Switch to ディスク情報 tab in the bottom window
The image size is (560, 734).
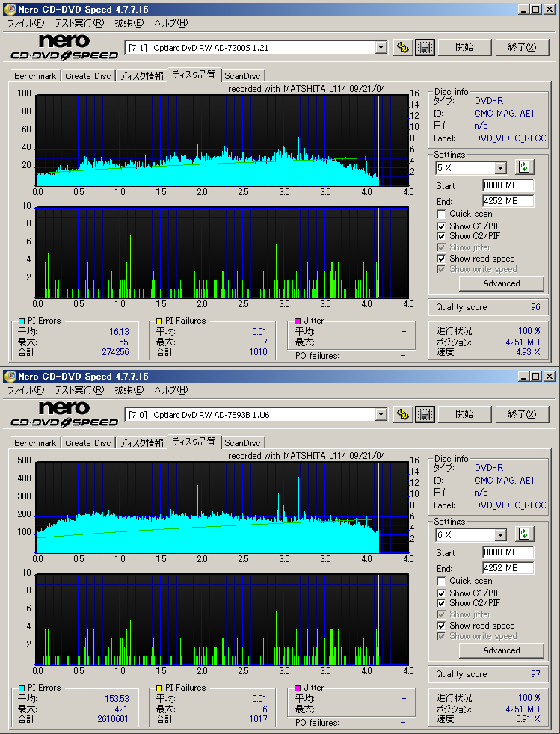pyautogui.click(x=141, y=442)
